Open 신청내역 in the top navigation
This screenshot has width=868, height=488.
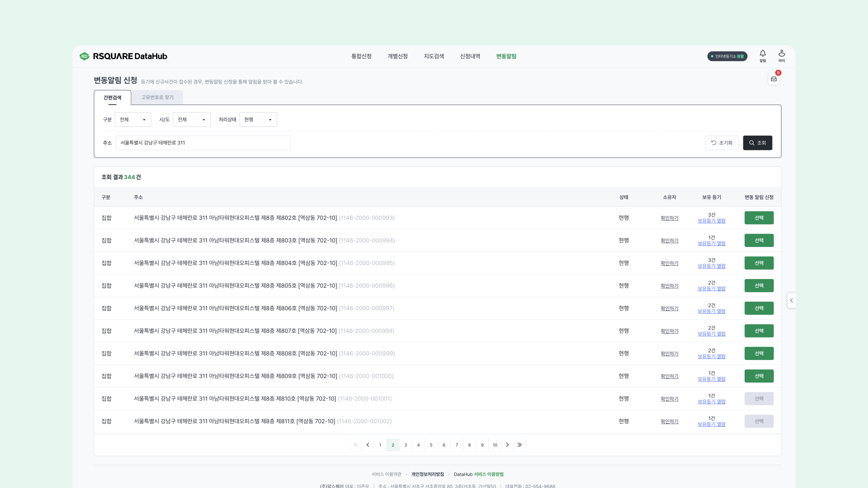pyautogui.click(x=470, y=56)
